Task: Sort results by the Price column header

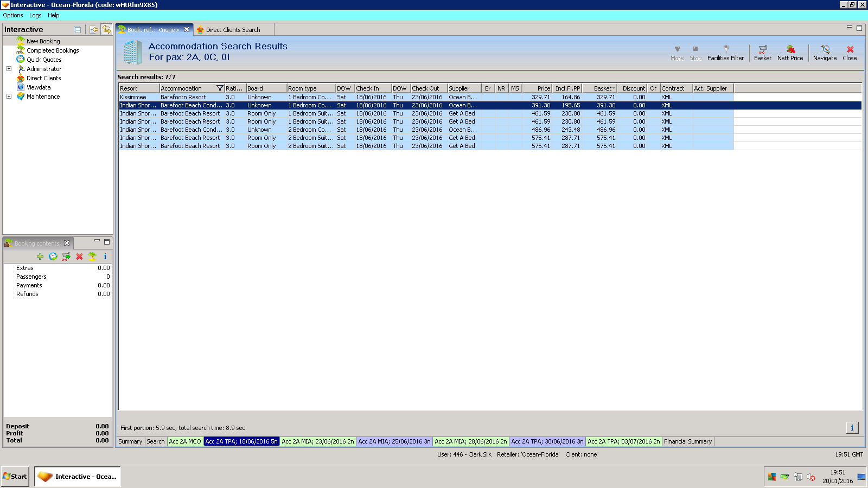Action: (537, 88)
